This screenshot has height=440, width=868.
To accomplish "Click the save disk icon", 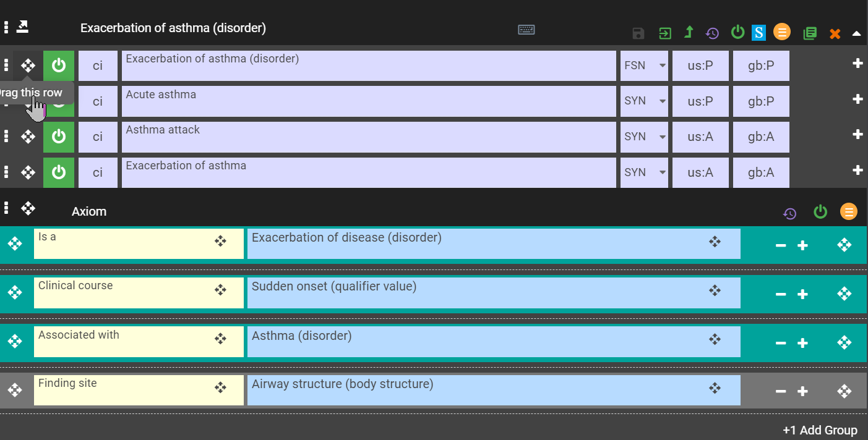I will [638, 33].
